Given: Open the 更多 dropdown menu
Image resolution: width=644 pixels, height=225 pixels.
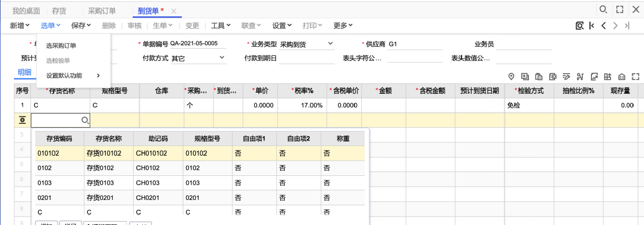Looking at the screenshot, I should 343,26.
